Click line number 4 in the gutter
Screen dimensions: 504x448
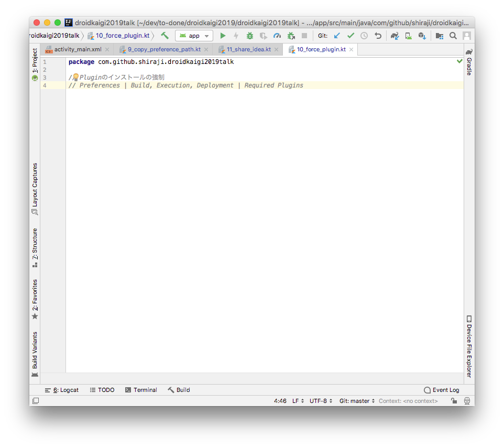[45, 85]
